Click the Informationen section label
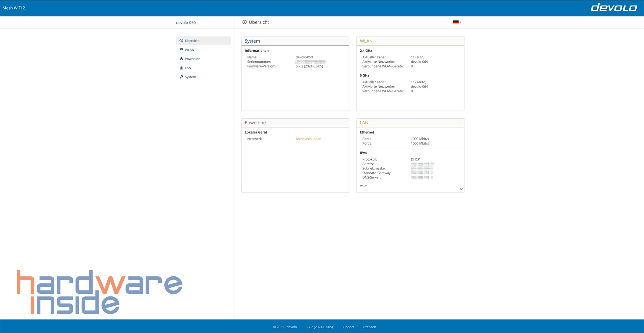 [x=257, y=51]
